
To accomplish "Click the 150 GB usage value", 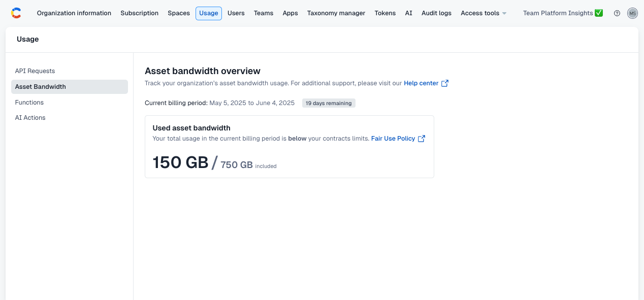I will [180, 162].
